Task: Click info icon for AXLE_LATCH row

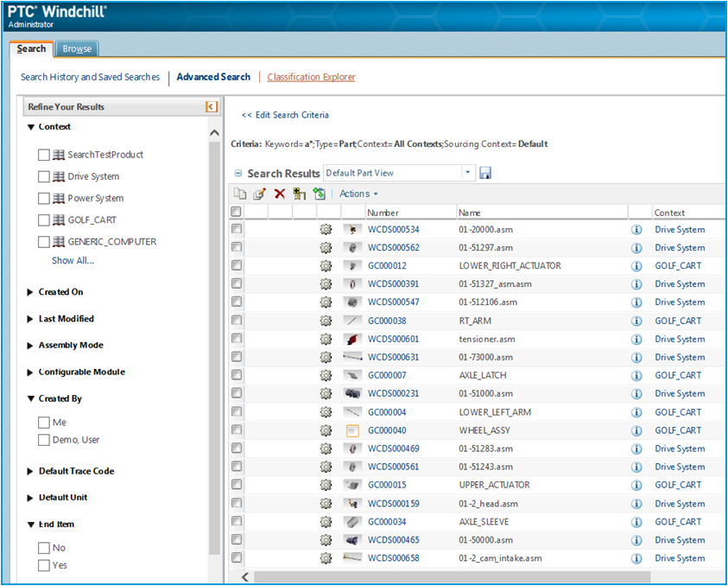Action: coord(636,375)
